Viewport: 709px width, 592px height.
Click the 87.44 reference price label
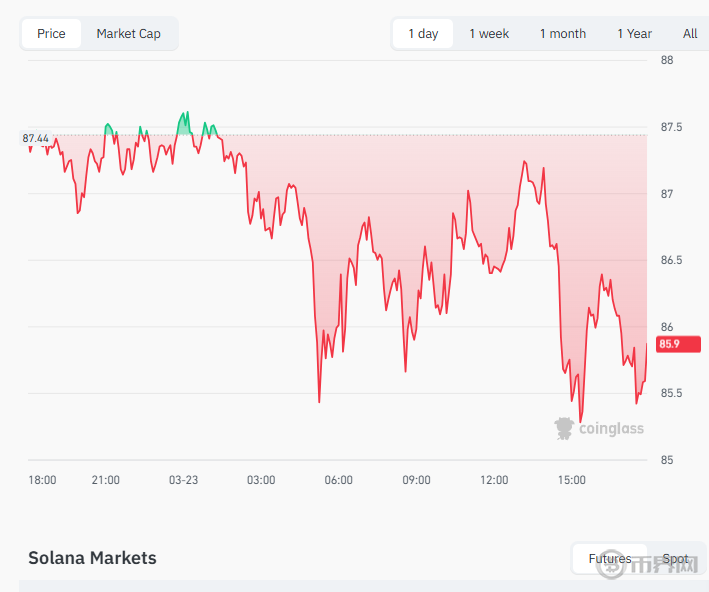(x=36, y=138)
